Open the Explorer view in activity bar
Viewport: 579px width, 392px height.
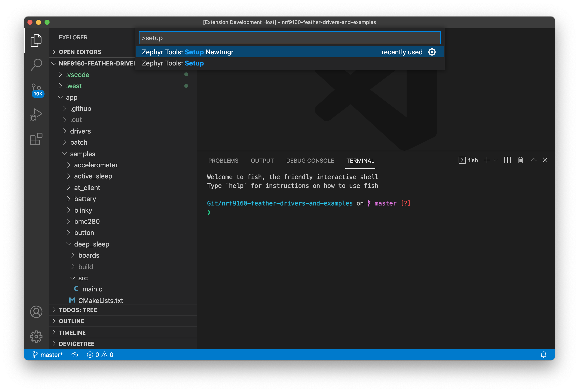(x=36, y=40)
